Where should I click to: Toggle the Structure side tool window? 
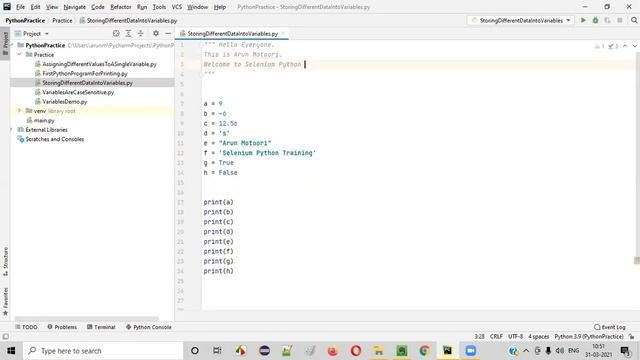click(x=5, y=261)
